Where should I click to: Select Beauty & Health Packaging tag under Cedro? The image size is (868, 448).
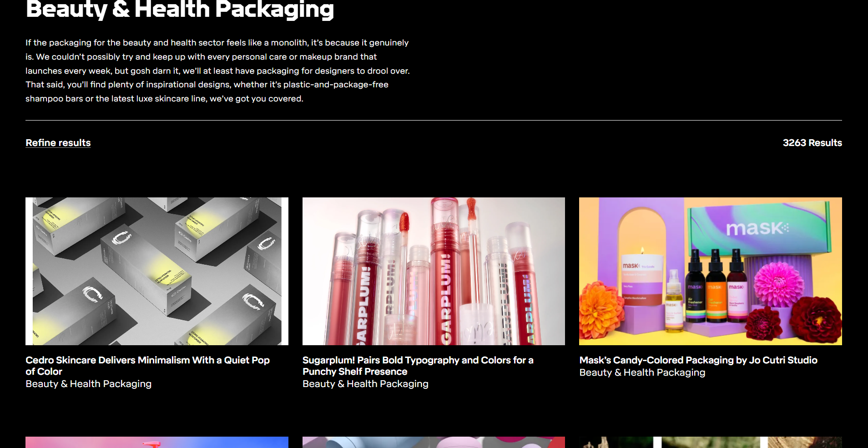coord(89,384)
